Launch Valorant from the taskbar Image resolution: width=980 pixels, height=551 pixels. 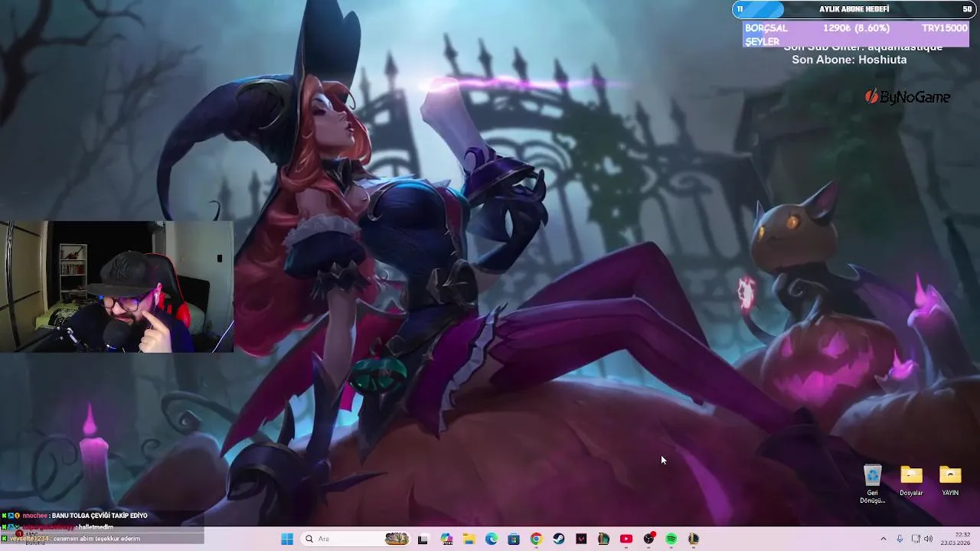coord(581,539)
